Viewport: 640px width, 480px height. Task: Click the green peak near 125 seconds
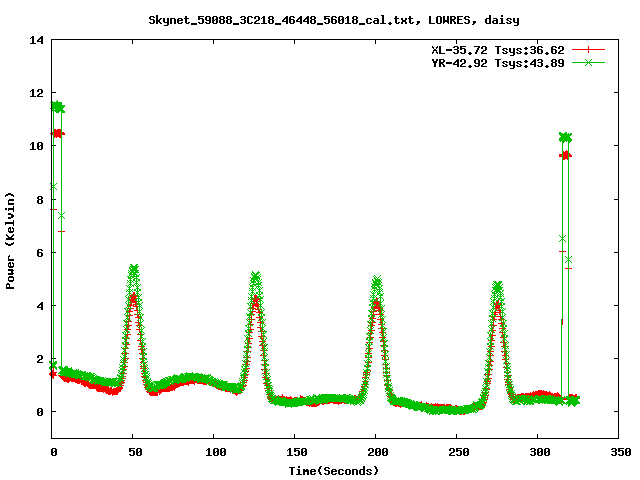click(256, 277)
